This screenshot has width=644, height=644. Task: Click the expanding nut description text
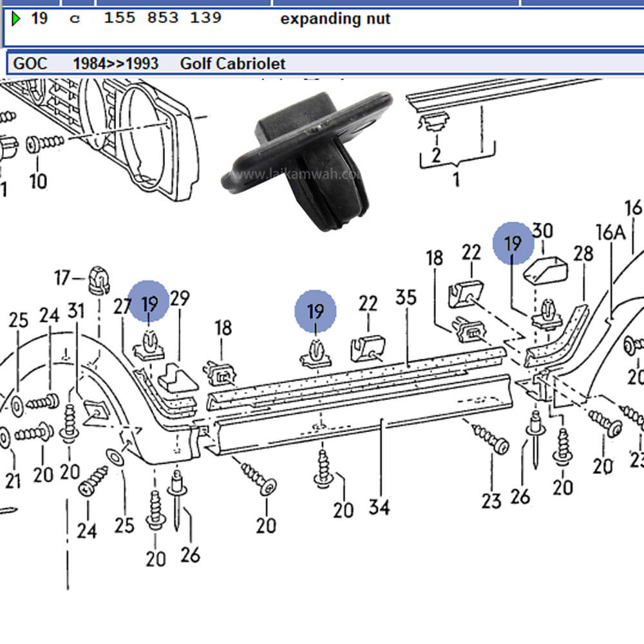[x=334, y=19]
